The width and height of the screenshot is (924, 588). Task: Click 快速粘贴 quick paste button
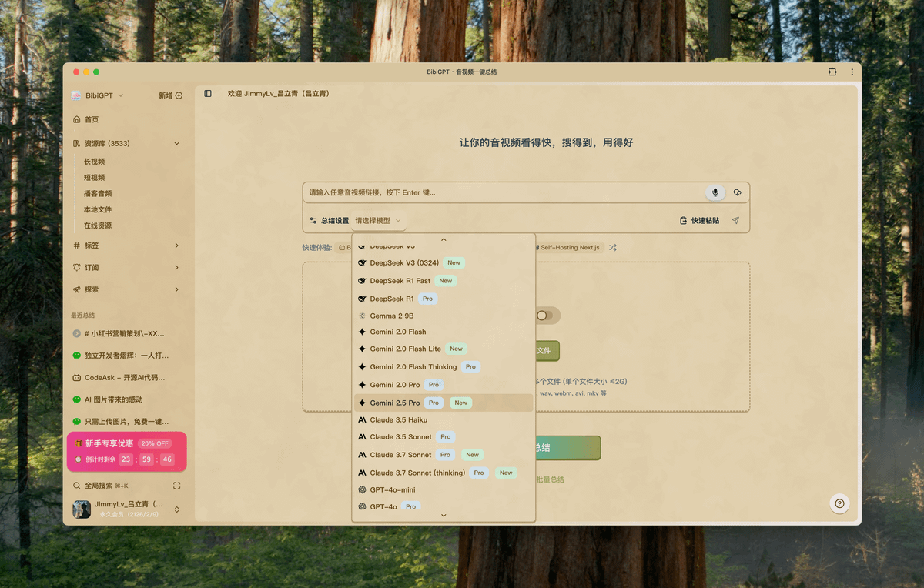coord(699,221)
